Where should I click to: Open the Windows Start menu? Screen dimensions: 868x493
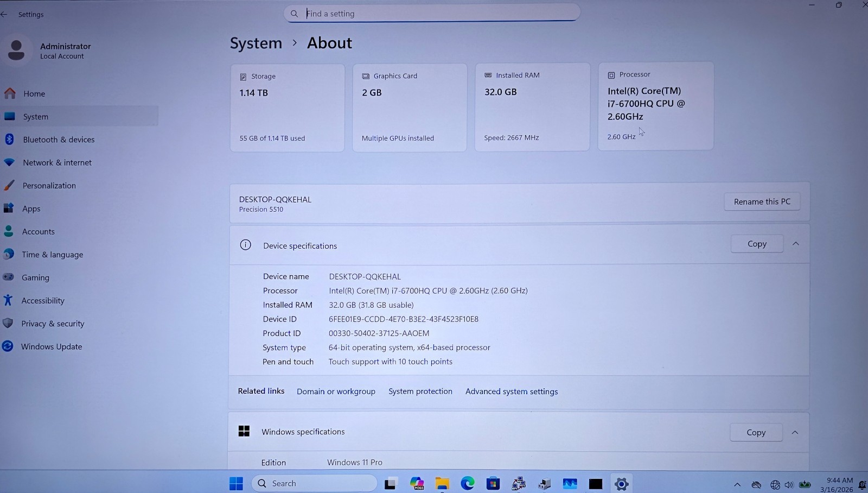[x=236, y=483]
